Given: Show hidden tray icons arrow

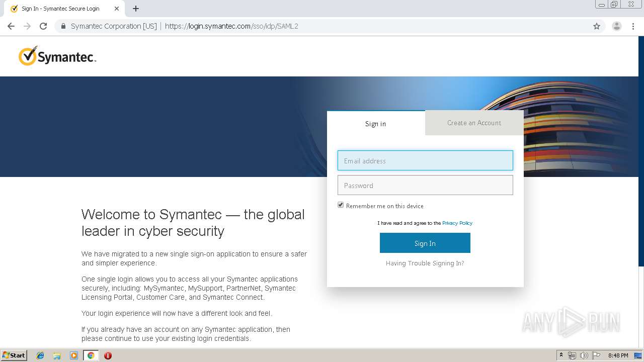Looking at the screenshot, I should [x=561, y=355].
